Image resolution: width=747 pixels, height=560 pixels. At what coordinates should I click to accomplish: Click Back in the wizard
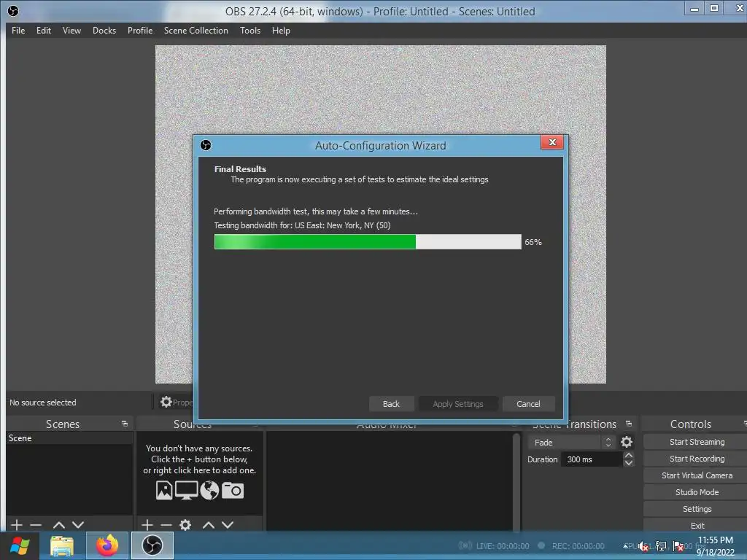[x=391, y=404]
